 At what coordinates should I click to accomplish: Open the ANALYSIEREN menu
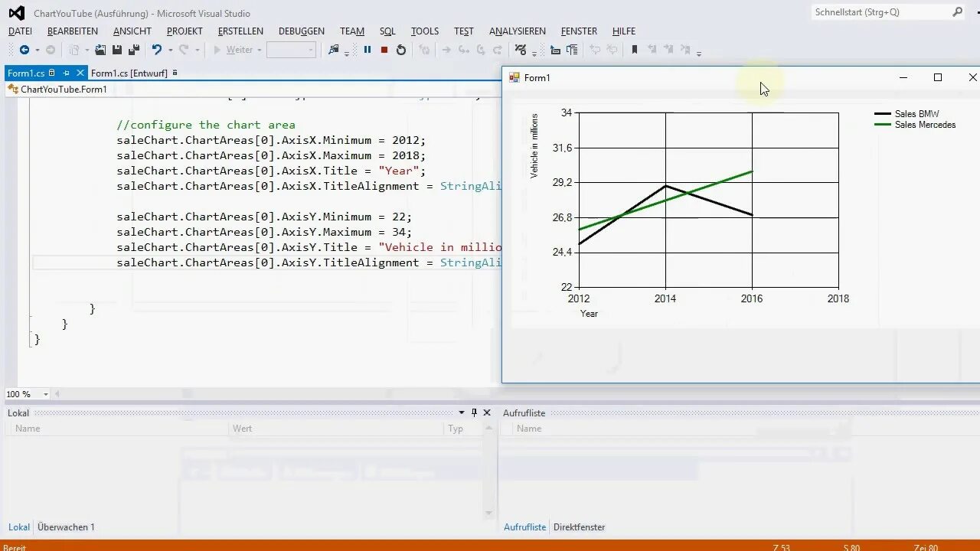[518, 31]
